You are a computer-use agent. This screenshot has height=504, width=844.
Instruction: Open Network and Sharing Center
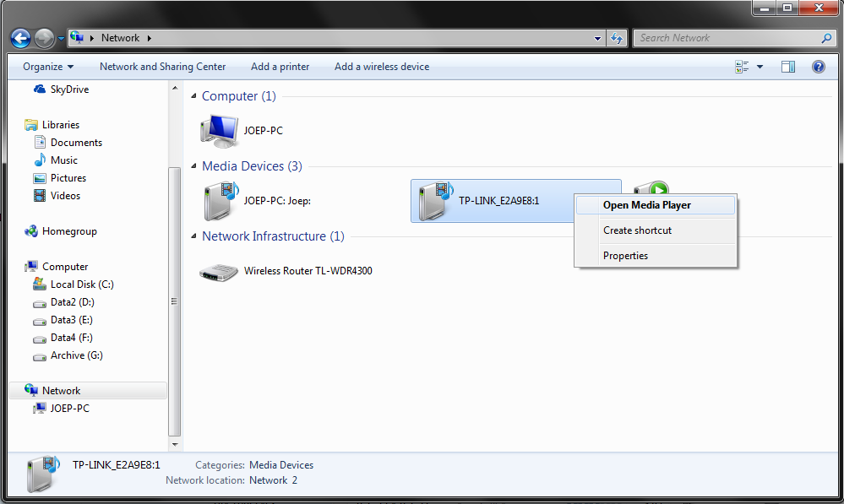coord(162,67)
